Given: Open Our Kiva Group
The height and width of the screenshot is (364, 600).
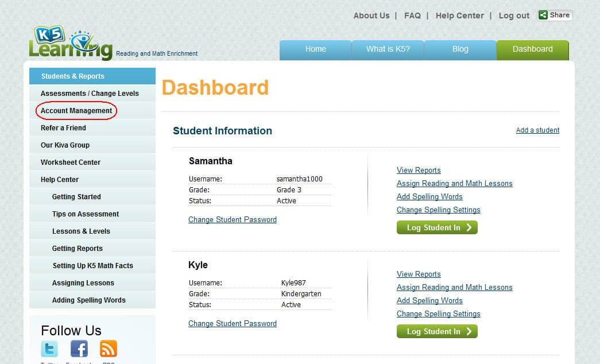Looking at the screenshot, I should [92, 145].
